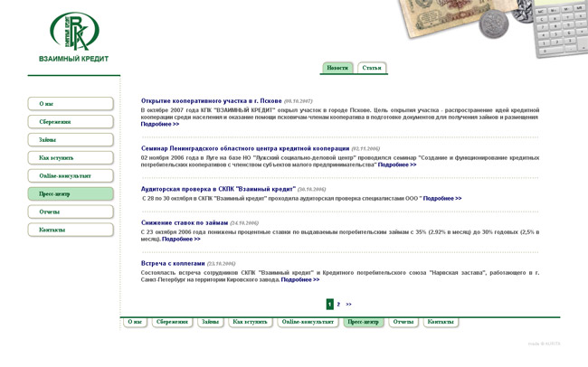588x367 pixels.
Task: Switch to the Статьи tab
Action: [x=372, y=68]
